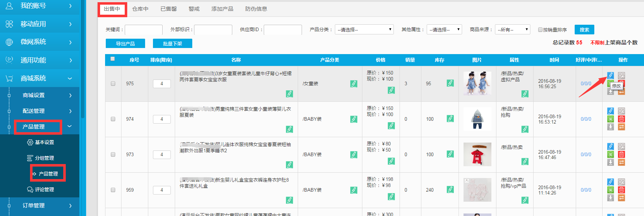644x216 pixels.
Task: Click the green shield icon for product 973
Action: [610, 154]
